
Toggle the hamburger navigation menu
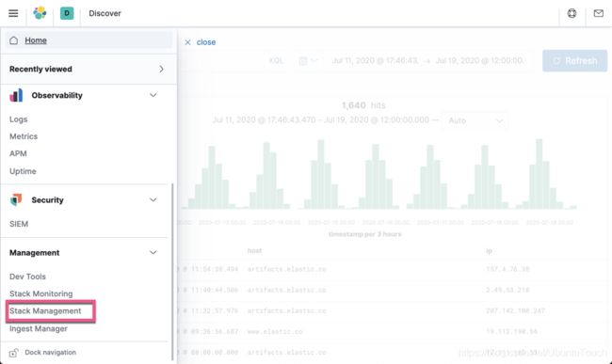click(x=13, y=13)
